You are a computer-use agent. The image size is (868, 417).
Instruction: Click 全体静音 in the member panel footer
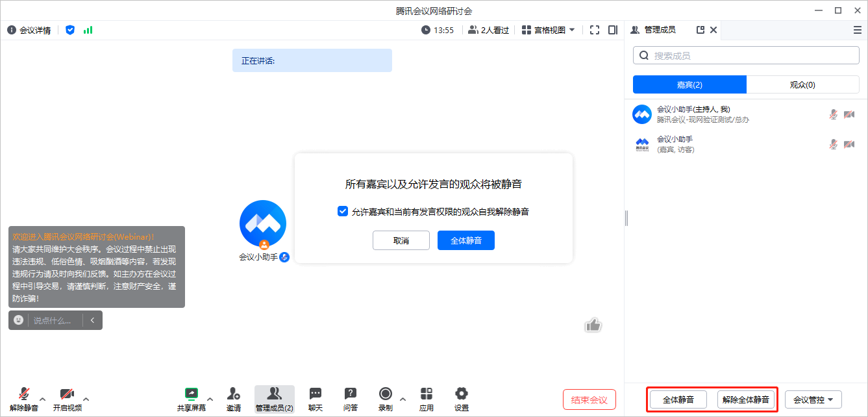click(678, 399)
